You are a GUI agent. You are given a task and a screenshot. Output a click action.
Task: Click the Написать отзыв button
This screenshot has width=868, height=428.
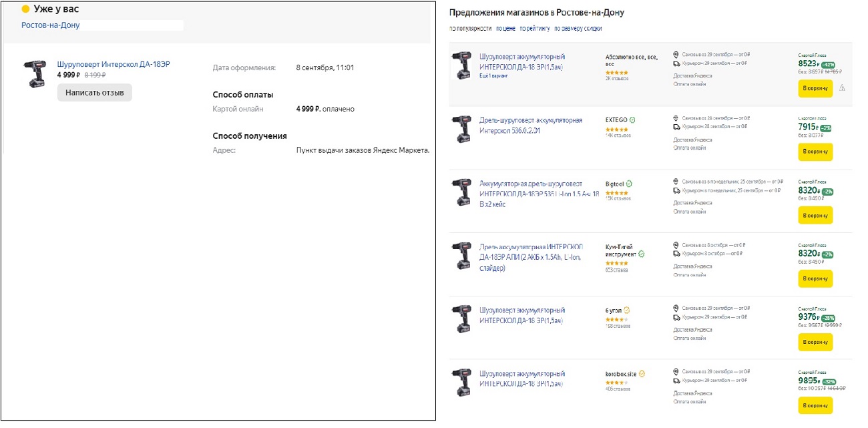pos(95,93)
